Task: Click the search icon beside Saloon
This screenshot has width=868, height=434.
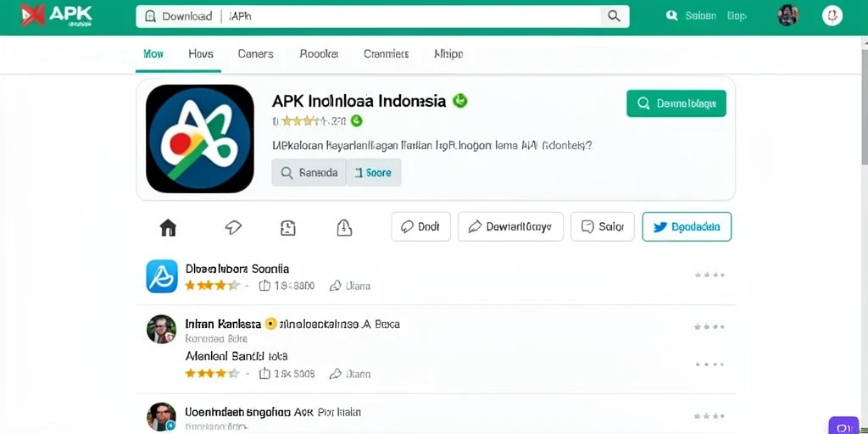Action: tap(672, 15)
